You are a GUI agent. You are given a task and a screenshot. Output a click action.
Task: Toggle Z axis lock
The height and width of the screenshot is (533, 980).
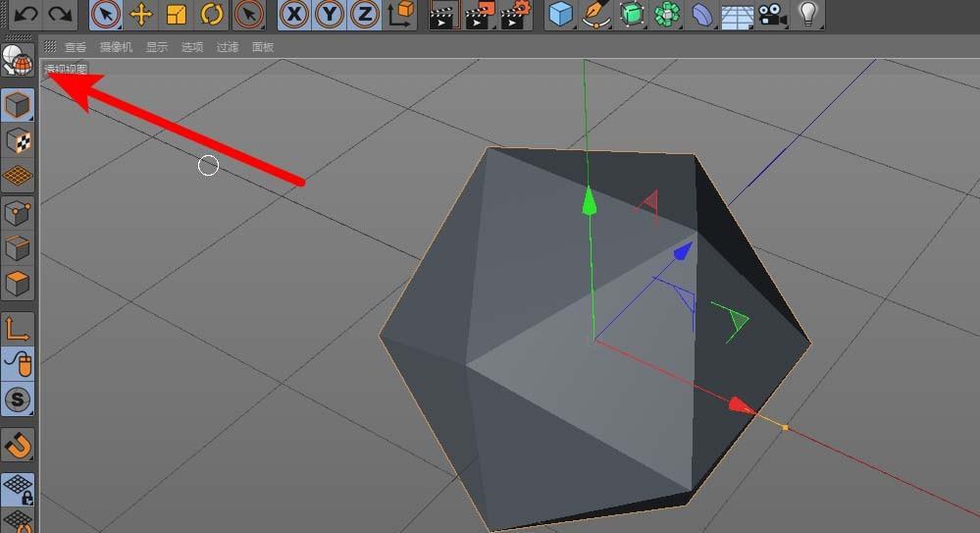pyautogui.click(x=365, y=14)
